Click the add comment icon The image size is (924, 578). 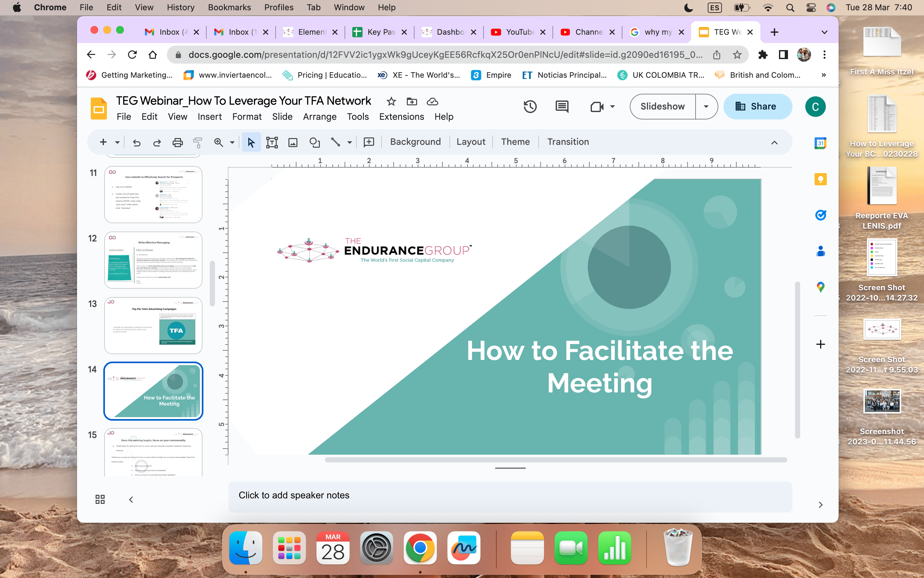click(369, 142)
